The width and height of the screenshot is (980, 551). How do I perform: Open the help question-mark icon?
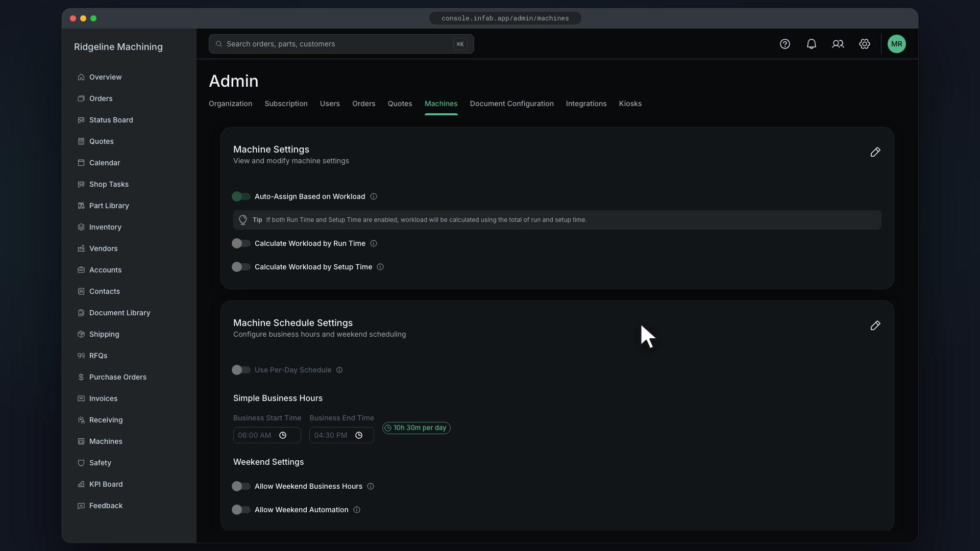pos(785,44)
